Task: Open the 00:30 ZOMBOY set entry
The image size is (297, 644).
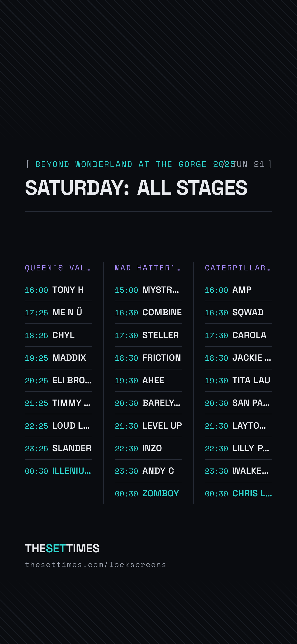Action: pos(148,493)
